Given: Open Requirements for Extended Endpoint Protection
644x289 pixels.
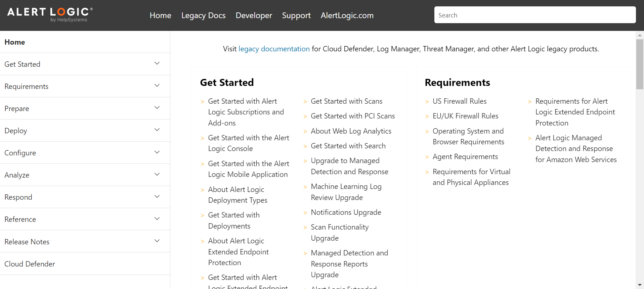Looking at the screenshot, I should point(575,112).
